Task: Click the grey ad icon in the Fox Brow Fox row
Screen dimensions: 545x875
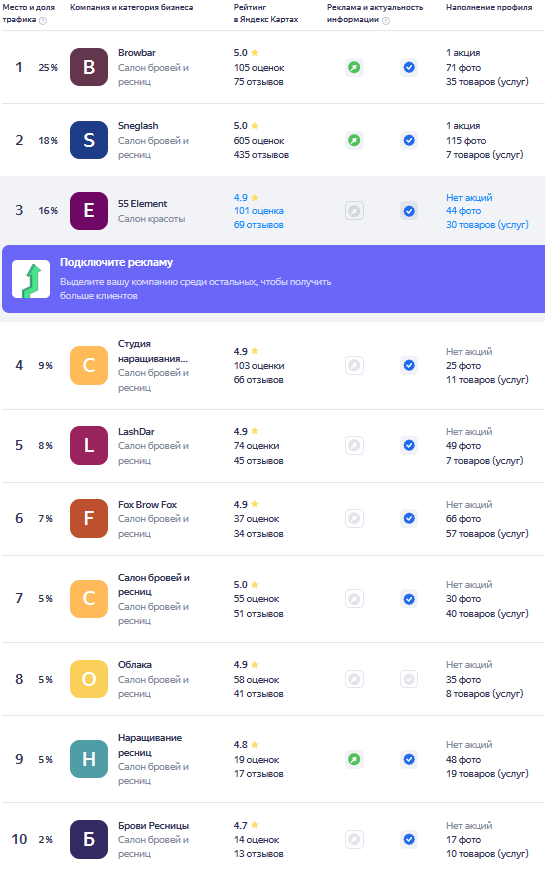Action: point(354,518)
